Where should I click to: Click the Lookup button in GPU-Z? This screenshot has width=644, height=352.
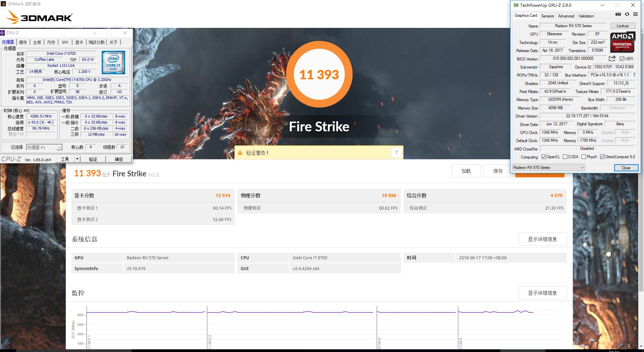tap(622, 26)
